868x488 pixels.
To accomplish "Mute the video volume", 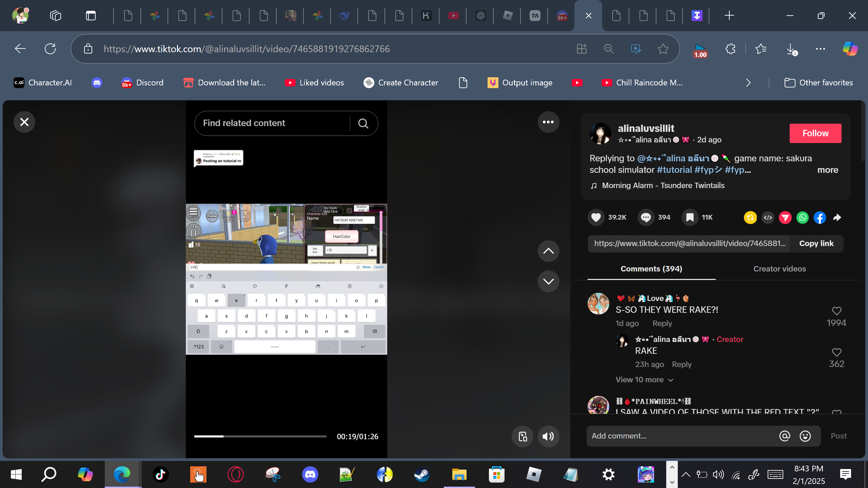I will click(548, 436).
